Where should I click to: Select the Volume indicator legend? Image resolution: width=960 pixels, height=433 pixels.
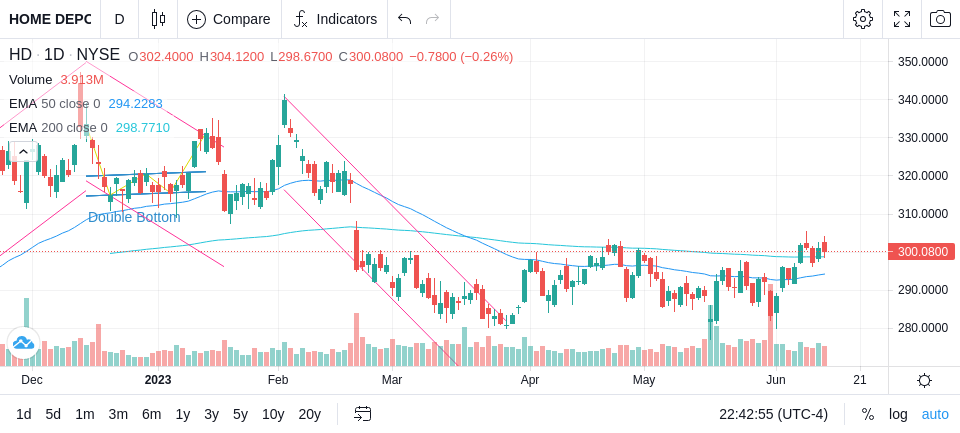click(x=31, y=80)
